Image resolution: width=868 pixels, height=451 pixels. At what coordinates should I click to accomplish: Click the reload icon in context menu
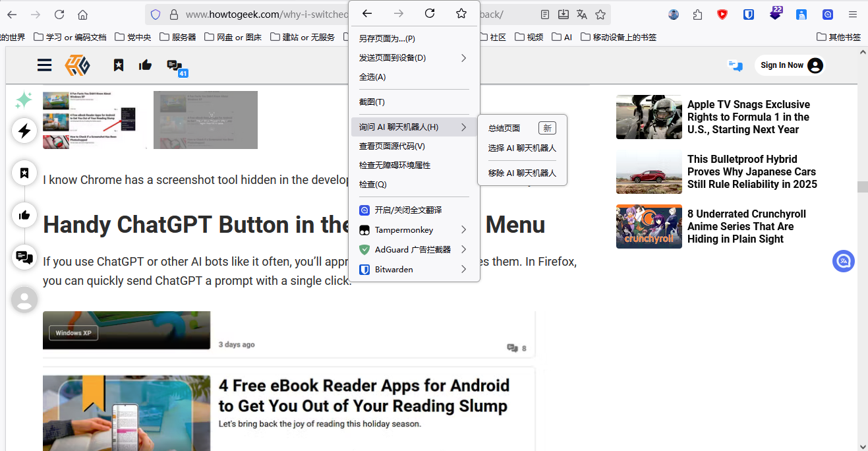430,14
